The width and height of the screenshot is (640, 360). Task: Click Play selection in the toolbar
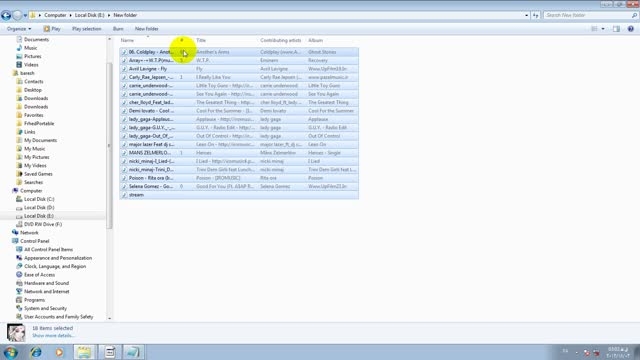[87, 29]
